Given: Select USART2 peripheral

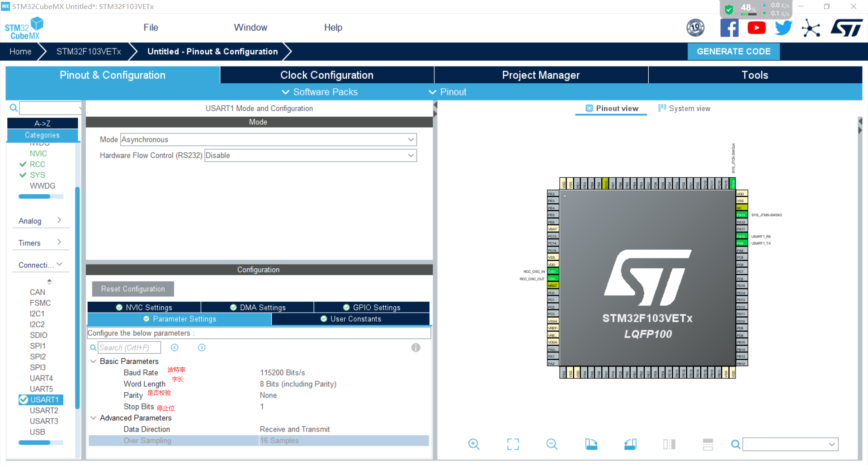Looking at the screenshot, I should [44, 410].
